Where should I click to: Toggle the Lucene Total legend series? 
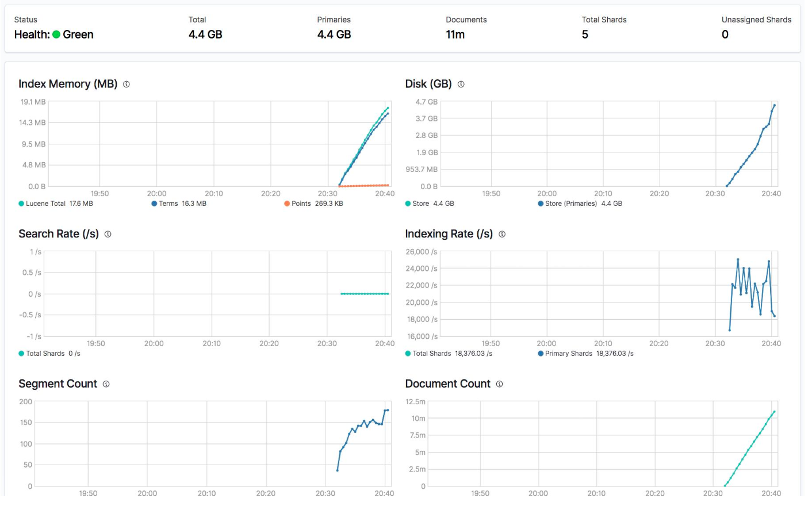[x=56, y=204]
